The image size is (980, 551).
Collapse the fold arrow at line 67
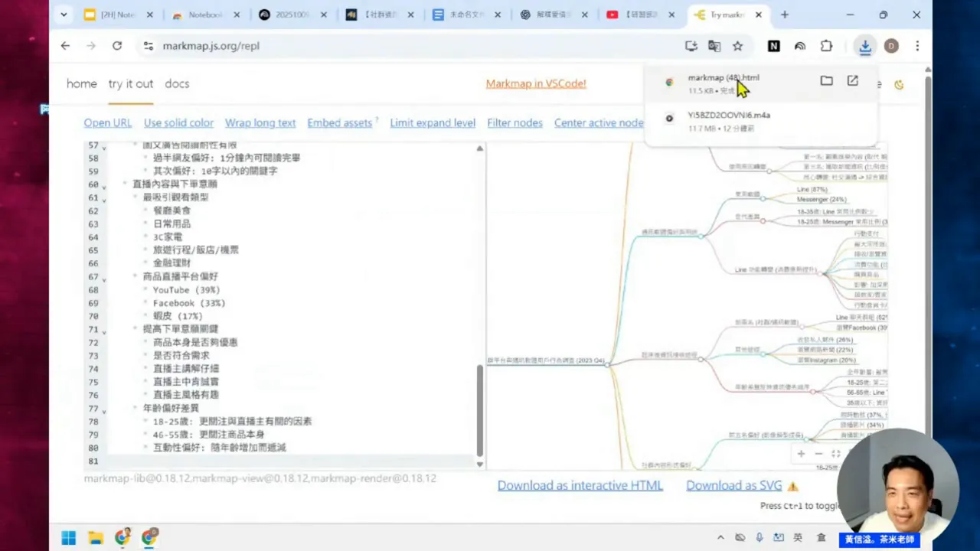(x=104, y=278)
